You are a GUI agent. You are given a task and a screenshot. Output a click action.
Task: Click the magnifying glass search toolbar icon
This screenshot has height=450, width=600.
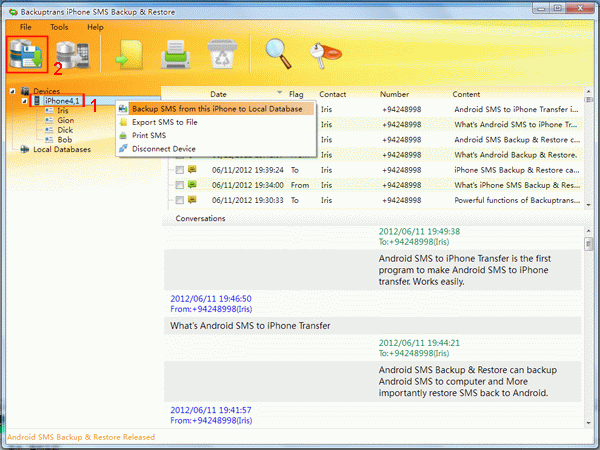tap(278, 54)
